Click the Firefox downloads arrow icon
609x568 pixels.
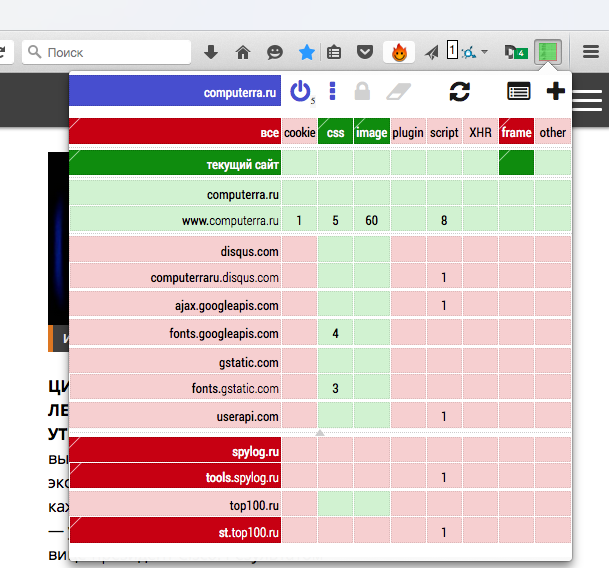pyautogui.click(x=211, y=52)
